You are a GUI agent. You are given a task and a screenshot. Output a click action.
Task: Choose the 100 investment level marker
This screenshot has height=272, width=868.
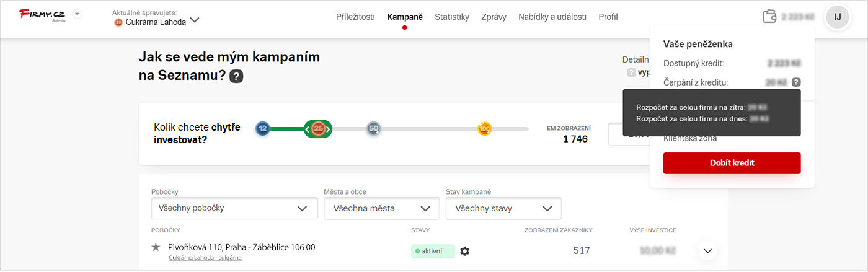pos(485,129)
